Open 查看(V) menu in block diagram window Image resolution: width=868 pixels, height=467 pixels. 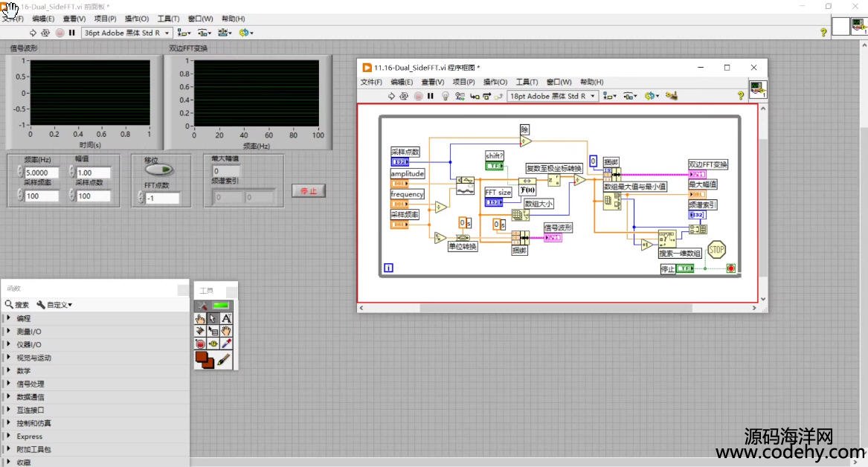[432, 82]
